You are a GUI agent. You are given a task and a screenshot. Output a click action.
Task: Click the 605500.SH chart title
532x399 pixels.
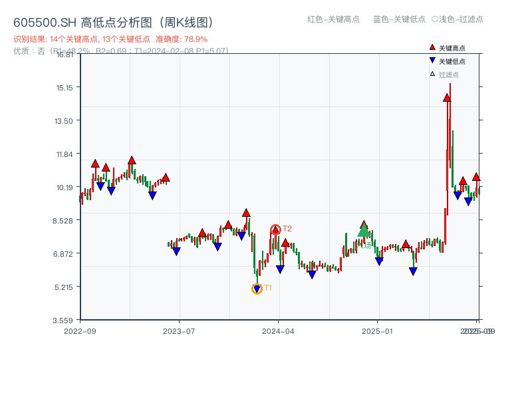pyautogui.click(x=113, y=23)
